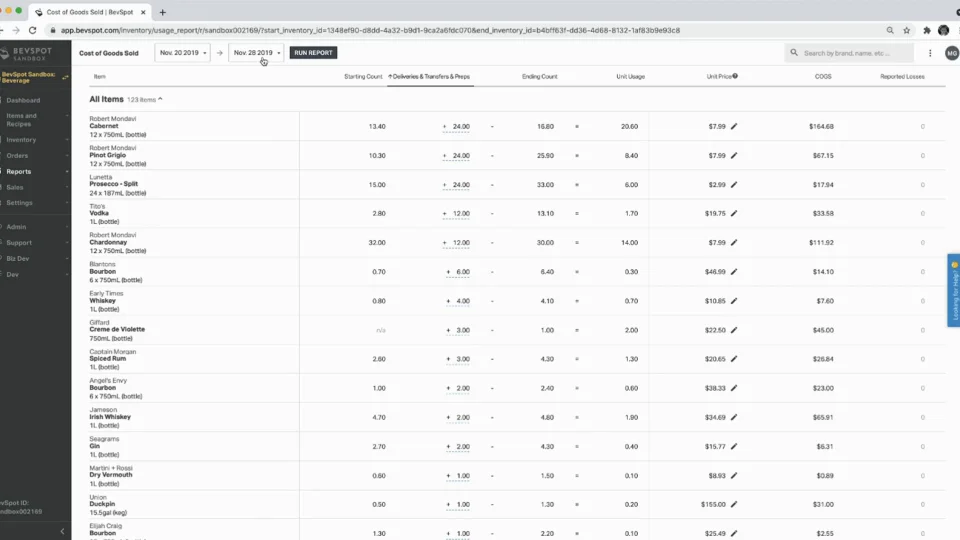The image size is (960, 540).
Task: Click Ending Count column header
Action: tap(539, 77)
